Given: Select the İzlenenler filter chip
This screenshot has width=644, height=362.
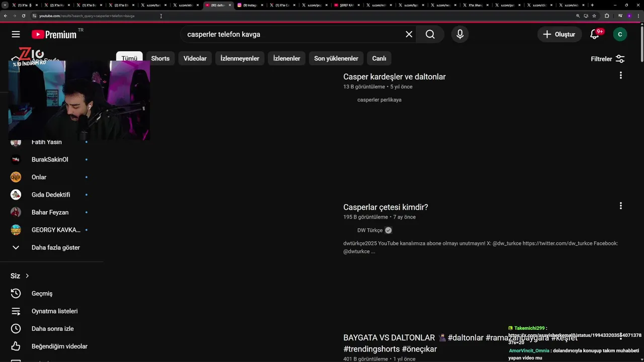Looking at the screenshot, I should click(287, 58).
